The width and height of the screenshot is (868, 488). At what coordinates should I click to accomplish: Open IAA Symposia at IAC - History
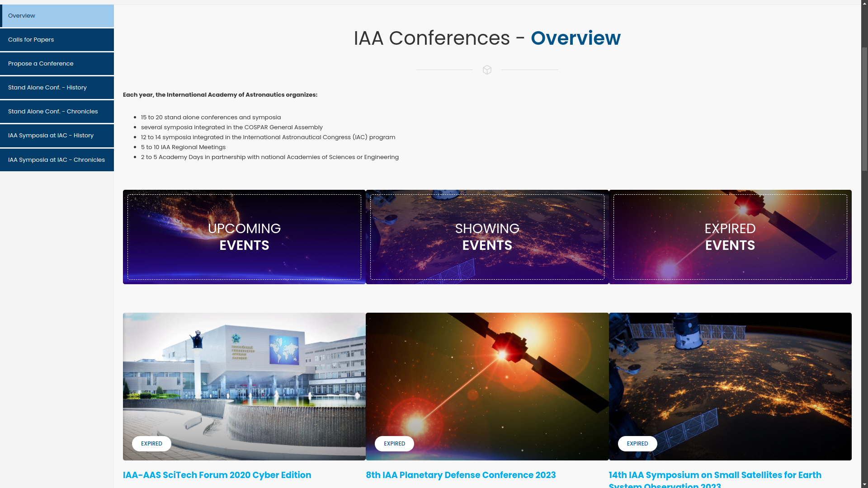57,136
